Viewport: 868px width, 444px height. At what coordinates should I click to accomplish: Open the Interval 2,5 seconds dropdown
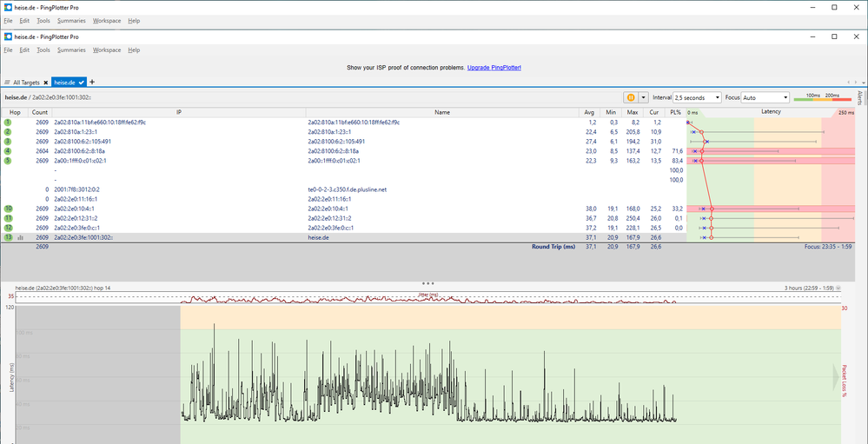[699, 97]
